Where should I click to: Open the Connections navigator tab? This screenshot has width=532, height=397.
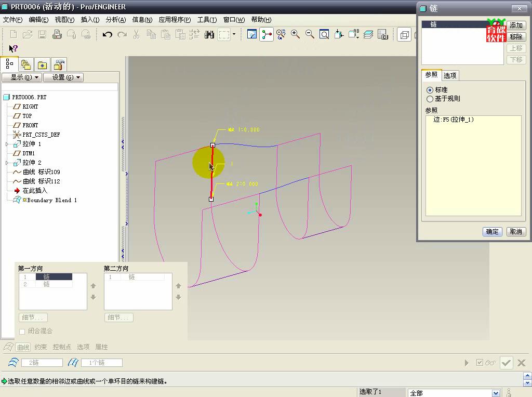point(59,64)
